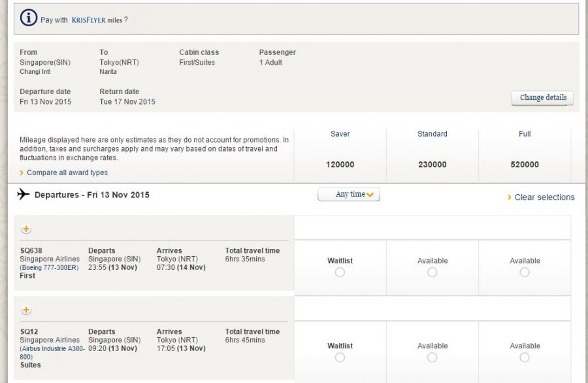
Task: Click the Full award column header
Action: pos(525,134)
